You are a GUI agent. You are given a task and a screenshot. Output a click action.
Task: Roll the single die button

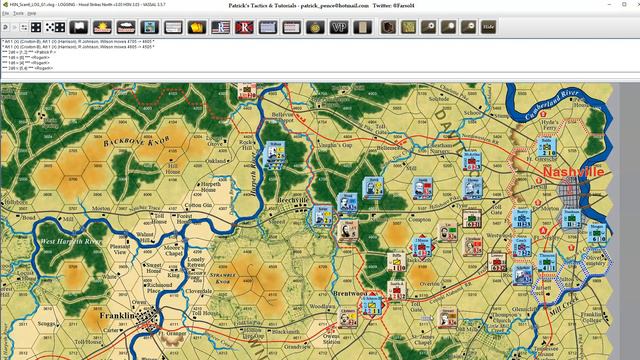(36, 27)
